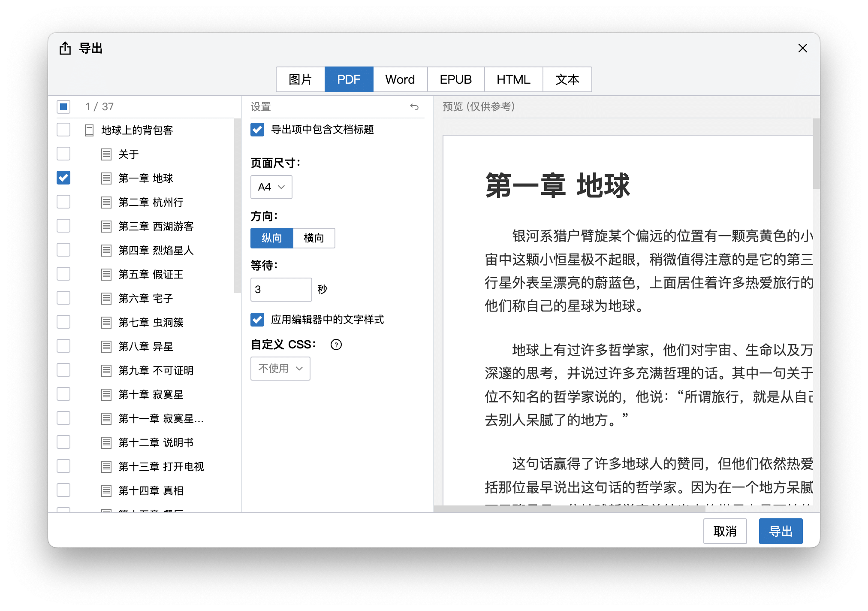Image resolution: width=868 pixels, height=611 pixels.
Task: Check the box for 关于
Action: 63,154
